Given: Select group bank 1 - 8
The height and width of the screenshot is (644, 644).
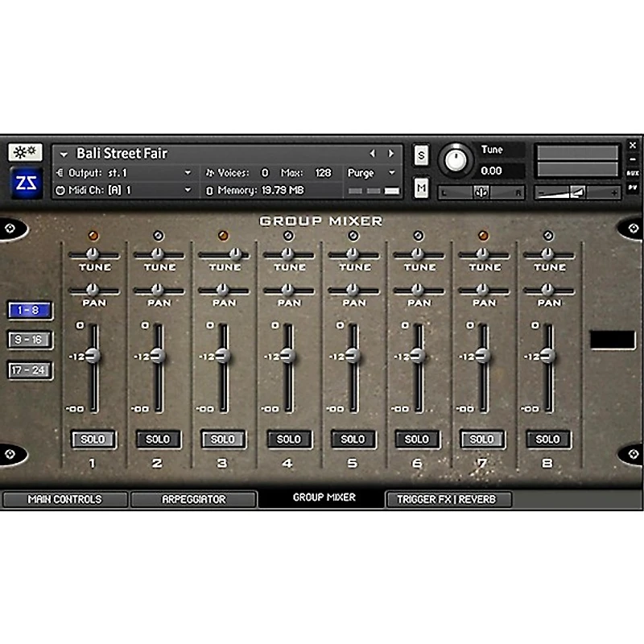Looking at the screenshot, I should pyautogui.click(x=29, y=310).
